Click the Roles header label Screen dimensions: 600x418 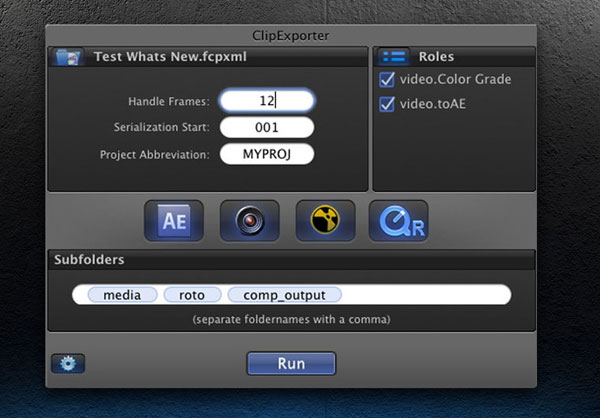coord(436,57)
